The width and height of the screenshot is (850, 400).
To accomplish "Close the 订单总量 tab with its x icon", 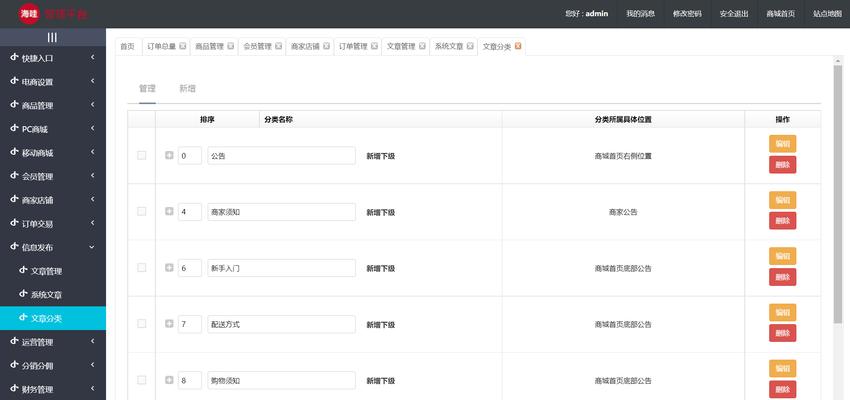I will coord(183,46).
